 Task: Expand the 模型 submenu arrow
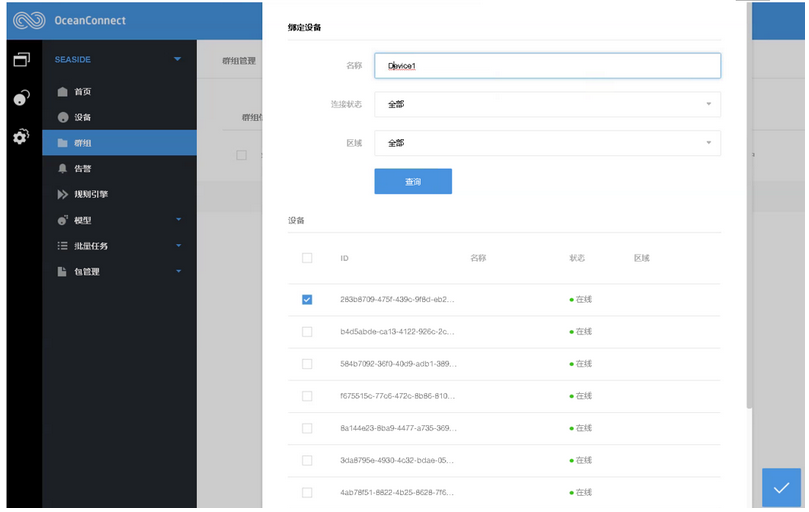pos(179,219)
